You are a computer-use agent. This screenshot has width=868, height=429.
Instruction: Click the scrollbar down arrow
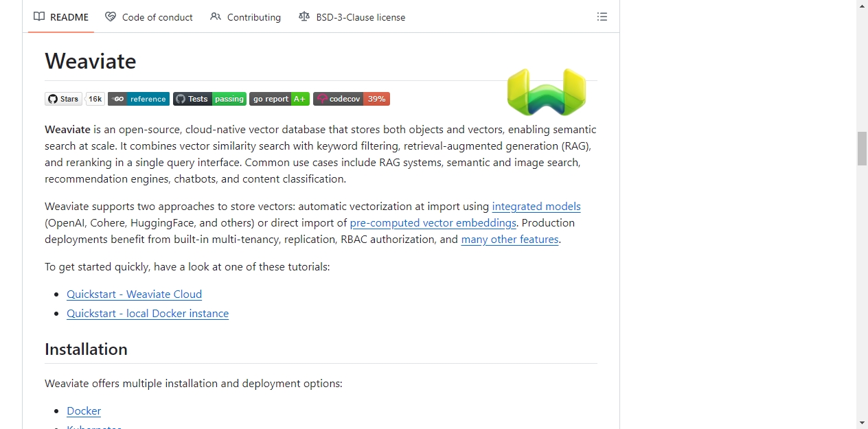click(863, 423)
